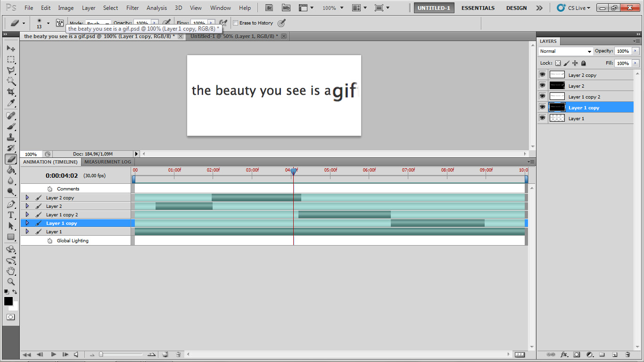Click the lock-all padlock icon in Layers
The width and height of the screenshot is (644, 362).
(x=583, y=63)
